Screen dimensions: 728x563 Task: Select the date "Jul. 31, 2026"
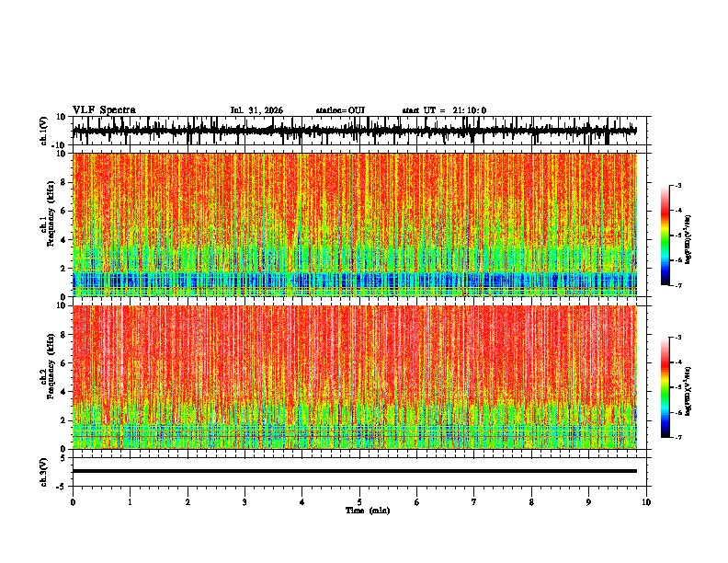point(256,110)
